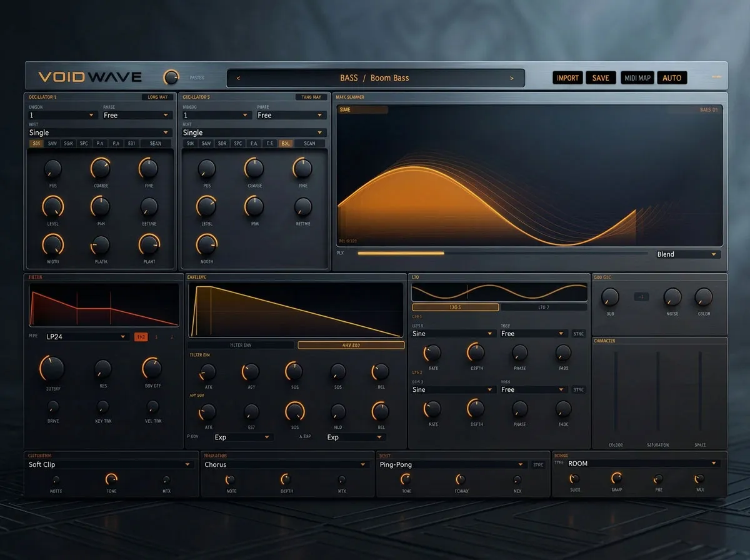
Task: Click the SAVE button
Action: click(601, 78)
